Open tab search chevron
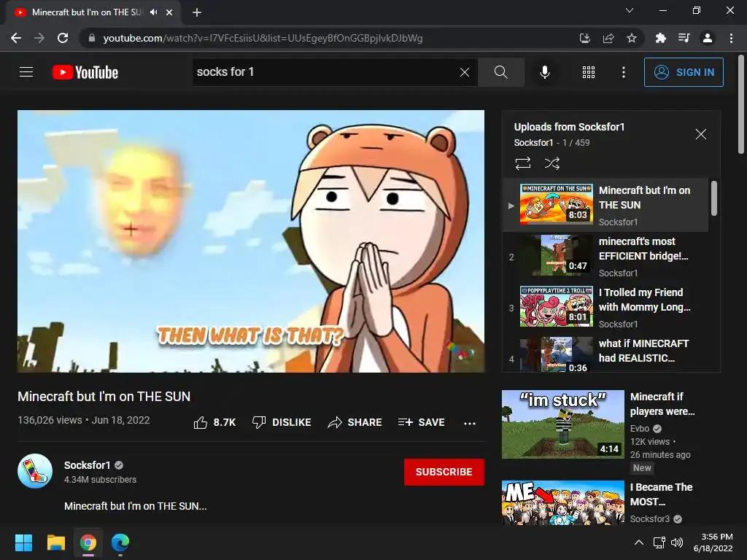Viewport: 747px width, 560px height. [x=630, y=10]
